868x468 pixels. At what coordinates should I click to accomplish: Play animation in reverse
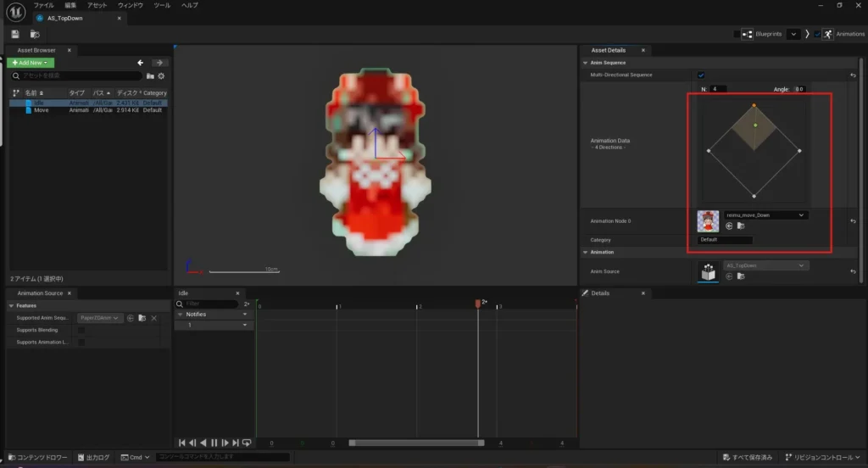tap(203, 443)
